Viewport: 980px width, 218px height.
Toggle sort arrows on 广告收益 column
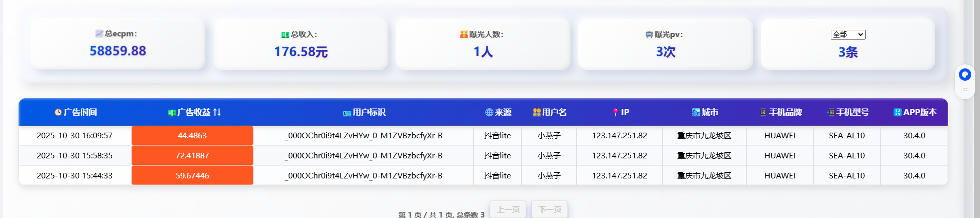click(x=217, y=112)
